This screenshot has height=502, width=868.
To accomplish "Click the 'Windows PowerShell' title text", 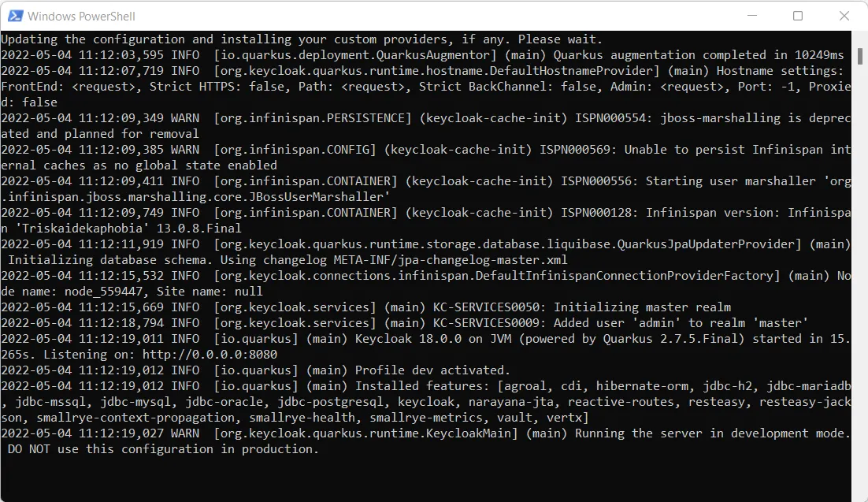I will point(81,17).
